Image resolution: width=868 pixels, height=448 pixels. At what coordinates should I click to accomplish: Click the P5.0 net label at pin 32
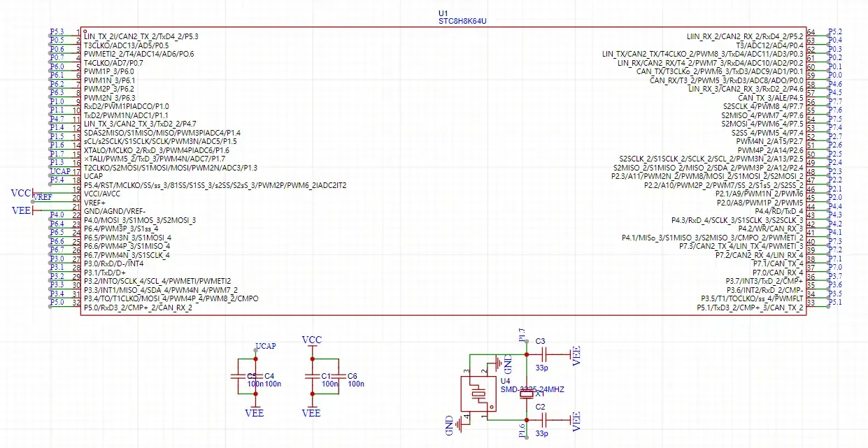coord(57,302)
